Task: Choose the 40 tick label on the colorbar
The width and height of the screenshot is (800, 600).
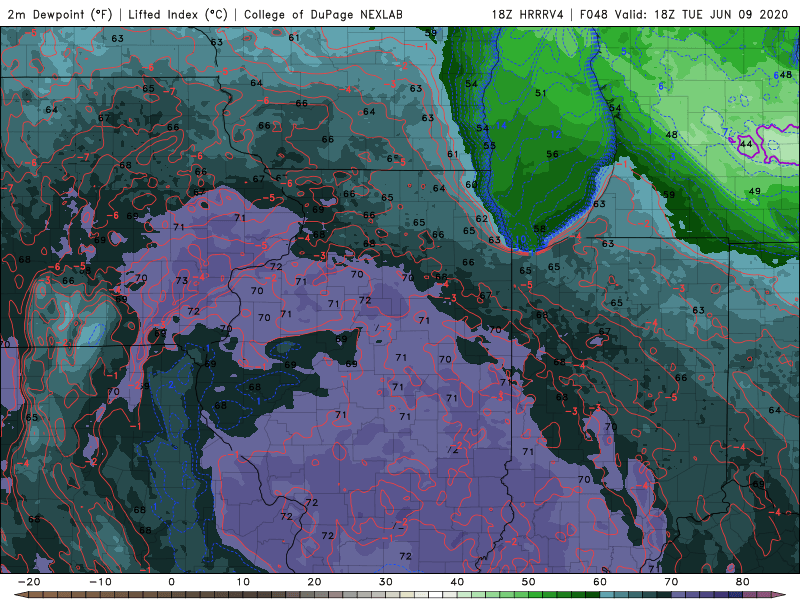Action: [457, 582]
